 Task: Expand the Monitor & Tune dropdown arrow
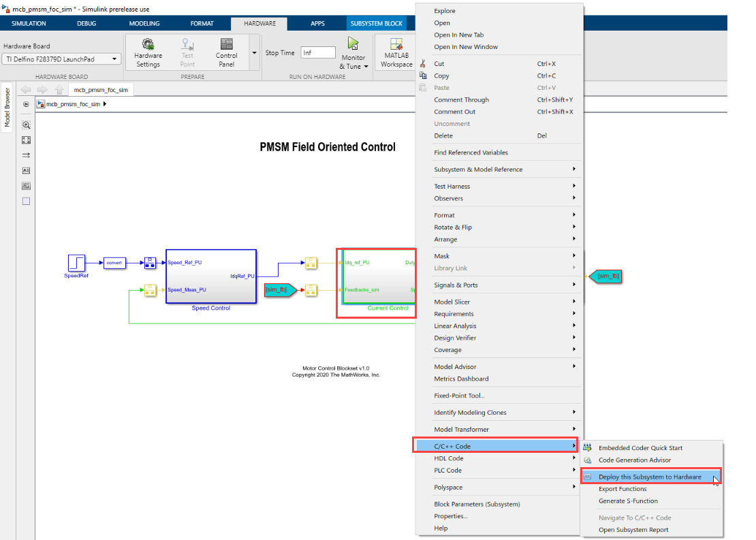click(366, 67)
